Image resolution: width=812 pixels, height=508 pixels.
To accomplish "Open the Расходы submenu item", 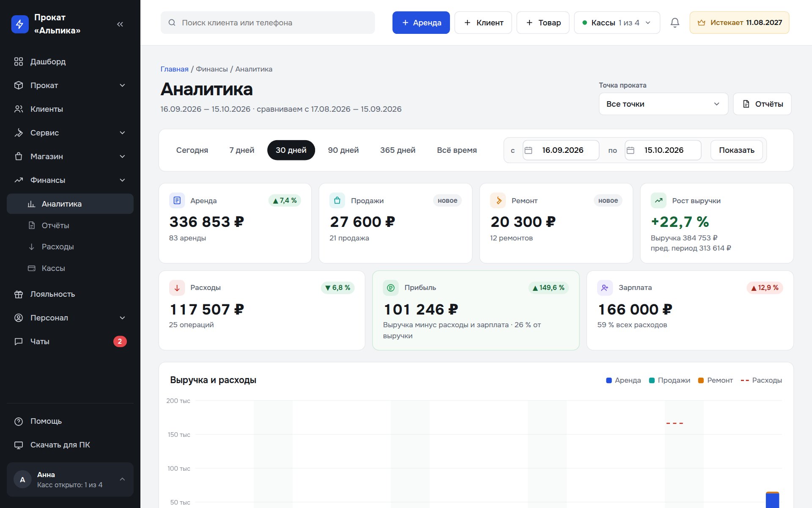I will (70, 247).
